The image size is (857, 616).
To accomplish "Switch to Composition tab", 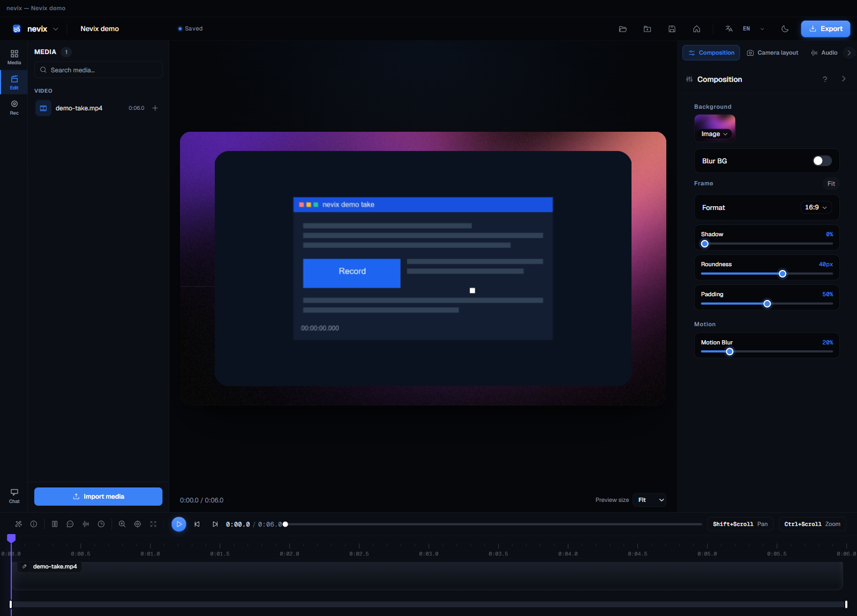I will pos(711,52).
